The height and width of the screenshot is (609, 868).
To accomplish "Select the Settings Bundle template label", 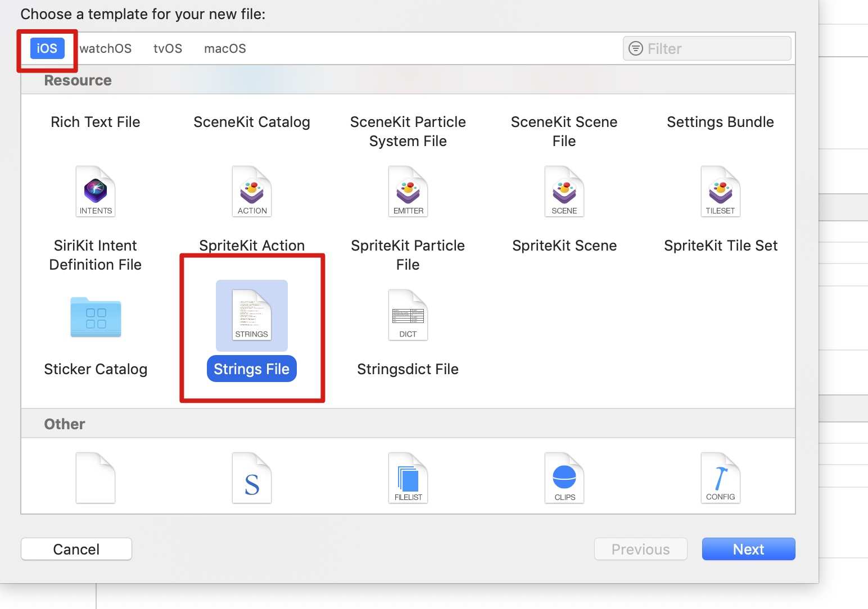I will click(x=720, y=122).
